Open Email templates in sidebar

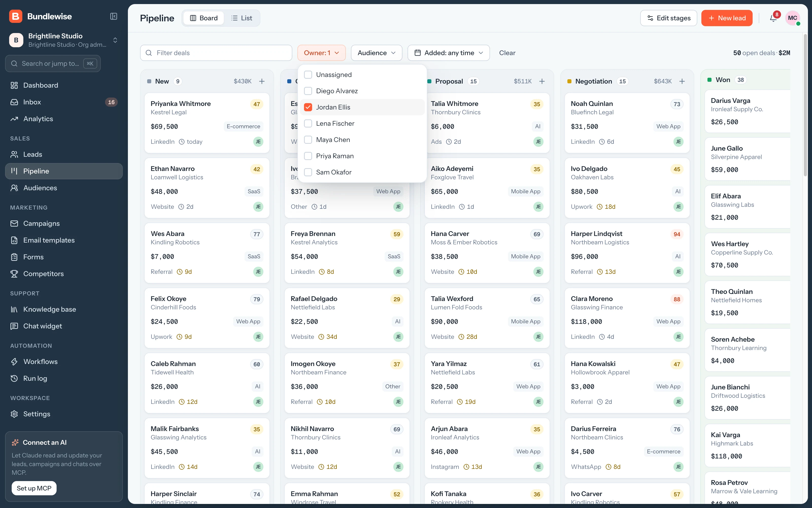(64, 240)
